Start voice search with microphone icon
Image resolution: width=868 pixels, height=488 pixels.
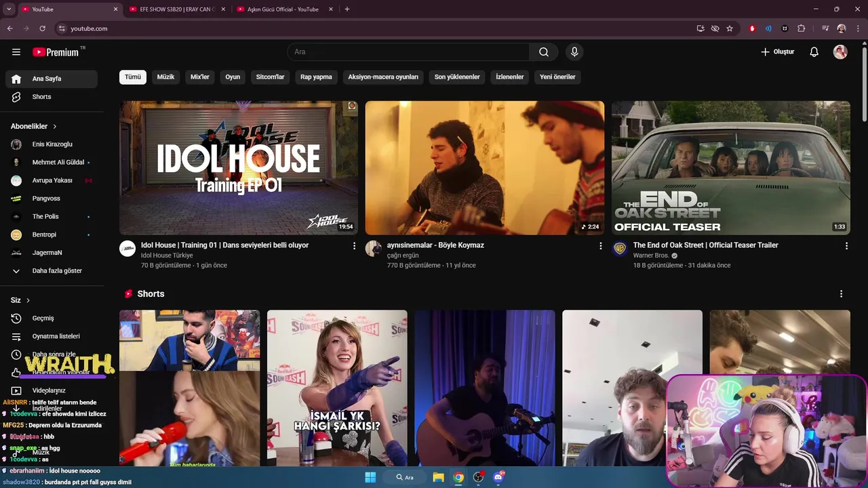click(574, 52)
